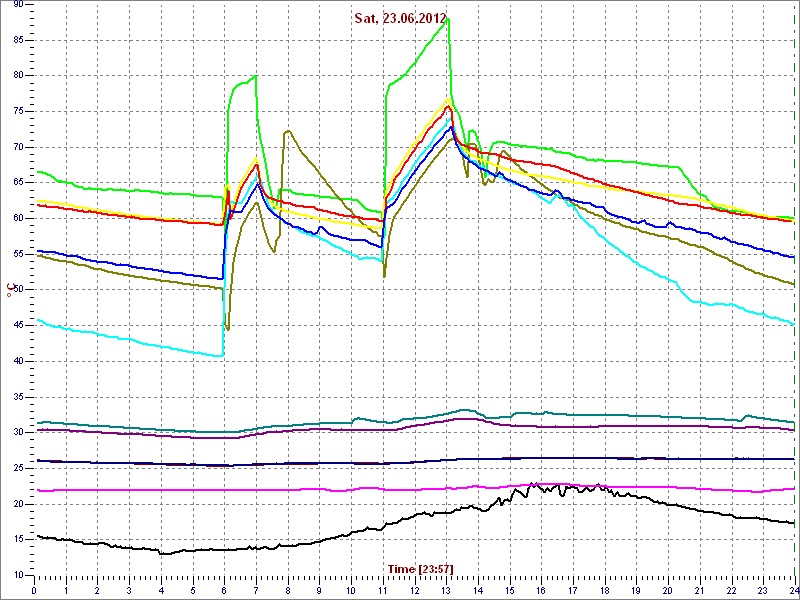Click the '°C' temperature unit label

pyautogui.click(x=9, y=290)
